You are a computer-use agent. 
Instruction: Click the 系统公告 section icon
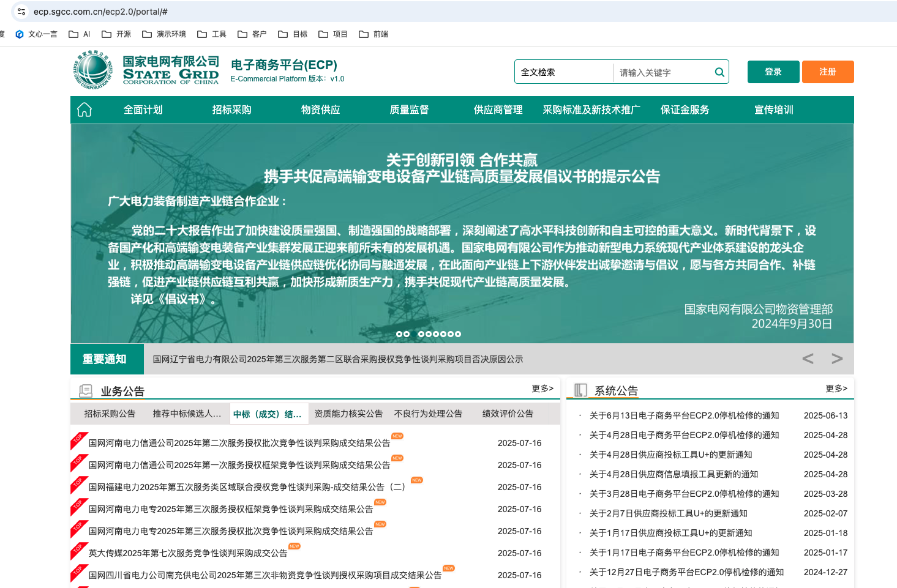(x=580, y=390)
